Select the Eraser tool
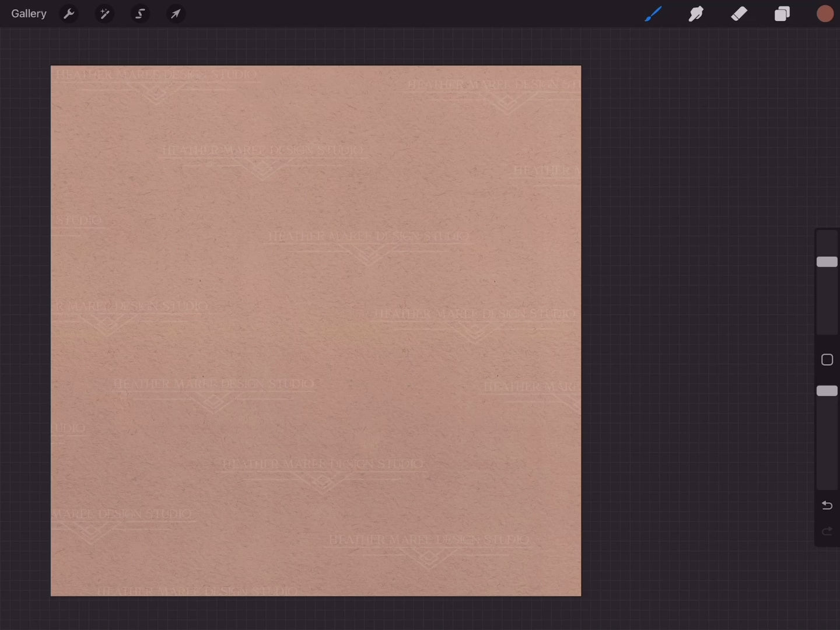 pos(739,13)
